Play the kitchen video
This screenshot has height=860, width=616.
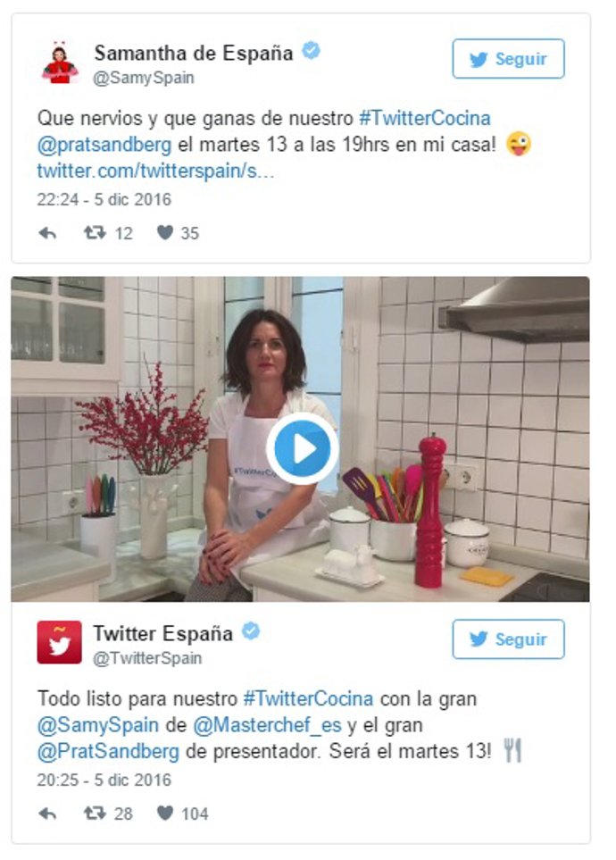tap(303, 448)
